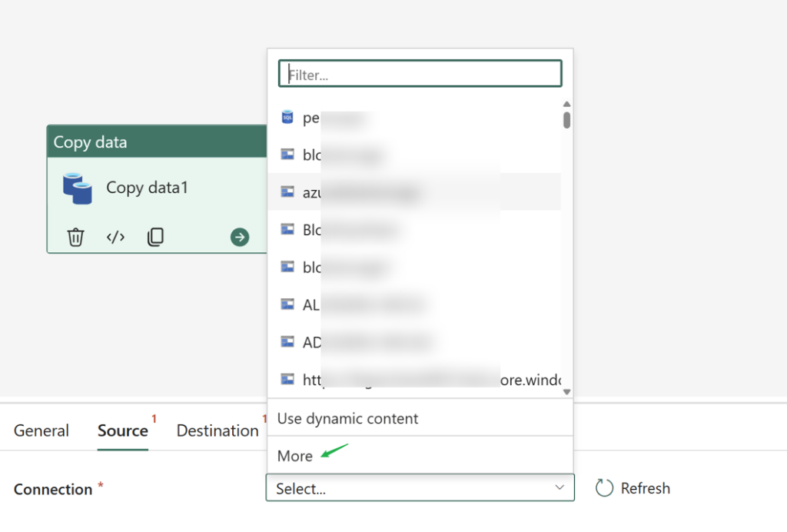Viewport: 787px width, 532px height.
Task: Select the SQL connection starting with 'pe'
Action: coord(414,118)
